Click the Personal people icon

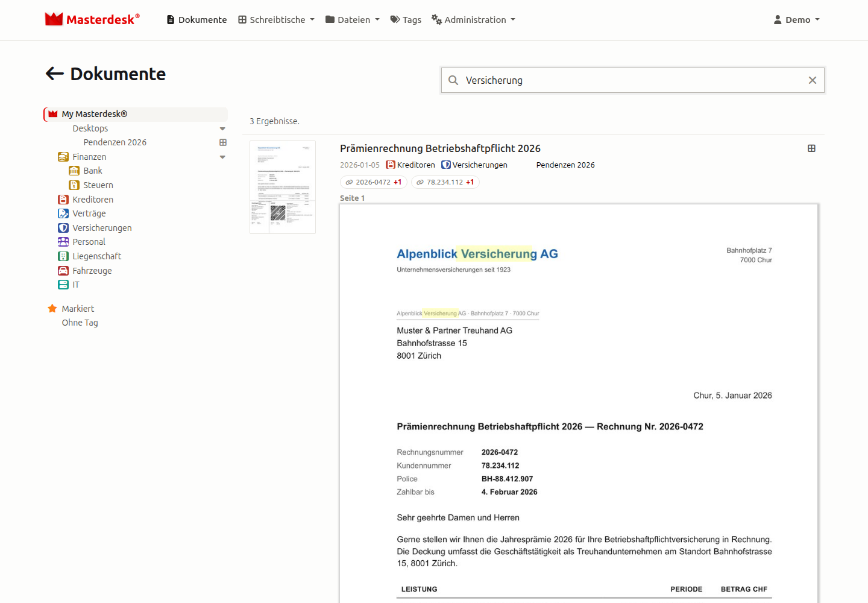[63, 242]
